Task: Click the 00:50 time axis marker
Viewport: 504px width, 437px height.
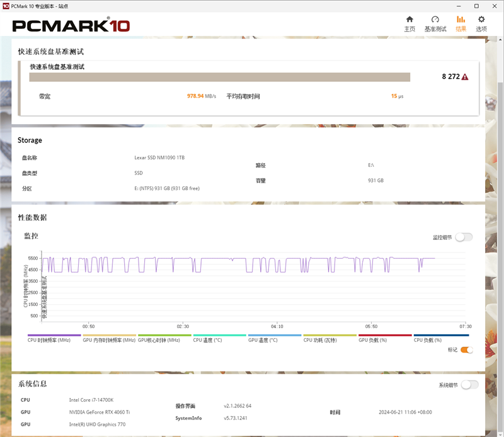Action: click(88, 326)
